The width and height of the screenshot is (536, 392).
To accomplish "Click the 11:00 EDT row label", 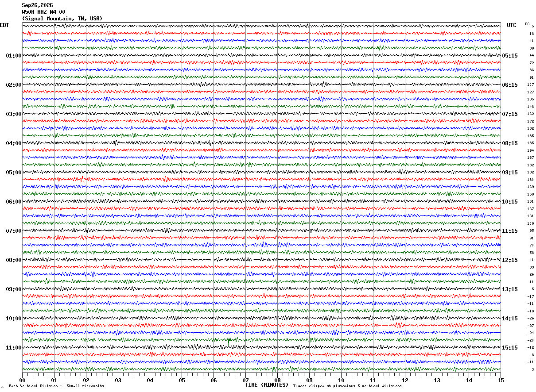I will pyautogui.click(x=13, y=348).
